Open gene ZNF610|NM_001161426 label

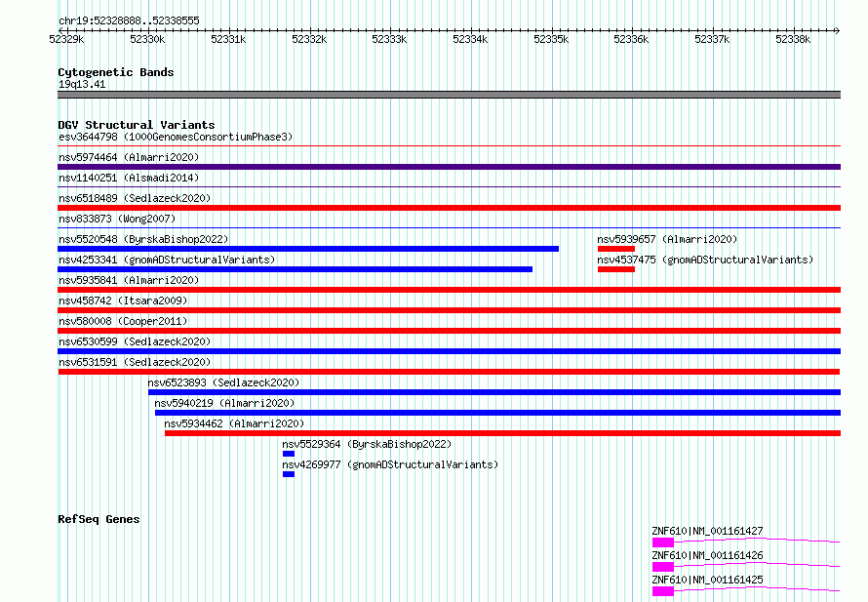(707, 555)
